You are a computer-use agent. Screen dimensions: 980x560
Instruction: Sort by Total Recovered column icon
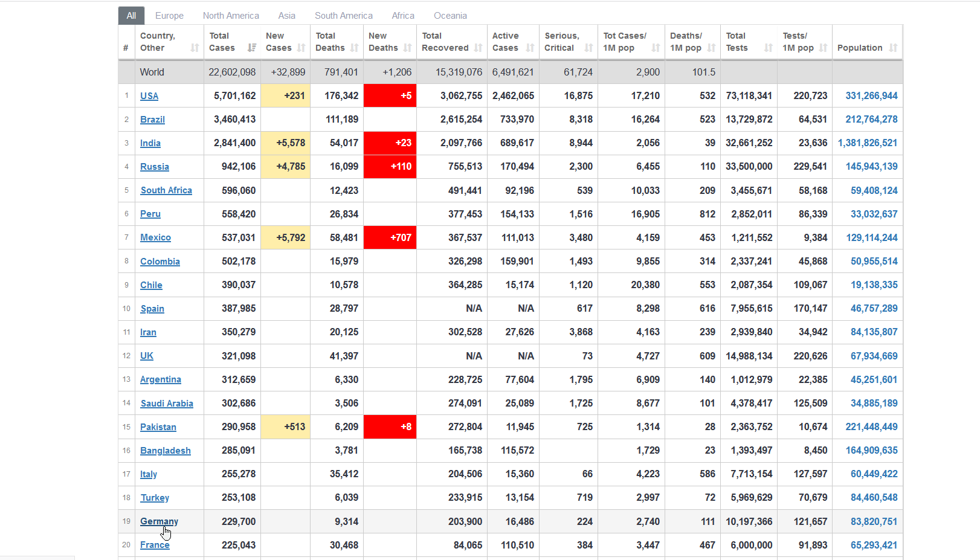pos(478,48)
